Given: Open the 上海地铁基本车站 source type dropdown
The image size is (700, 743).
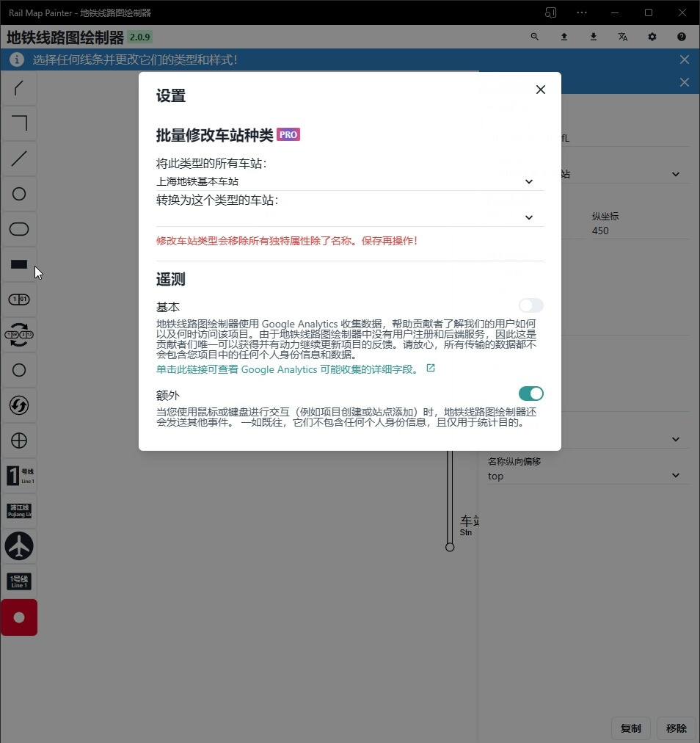Looking at the screenshot, I should pos(349,181).
